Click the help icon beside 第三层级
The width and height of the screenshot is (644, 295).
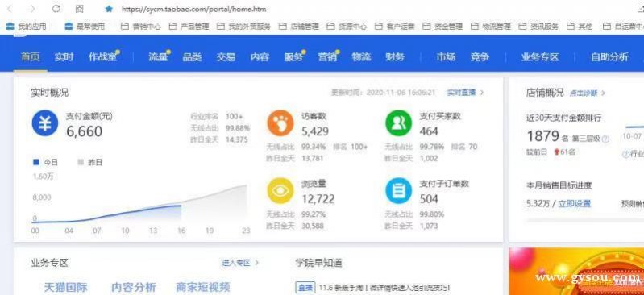[605, 139]
